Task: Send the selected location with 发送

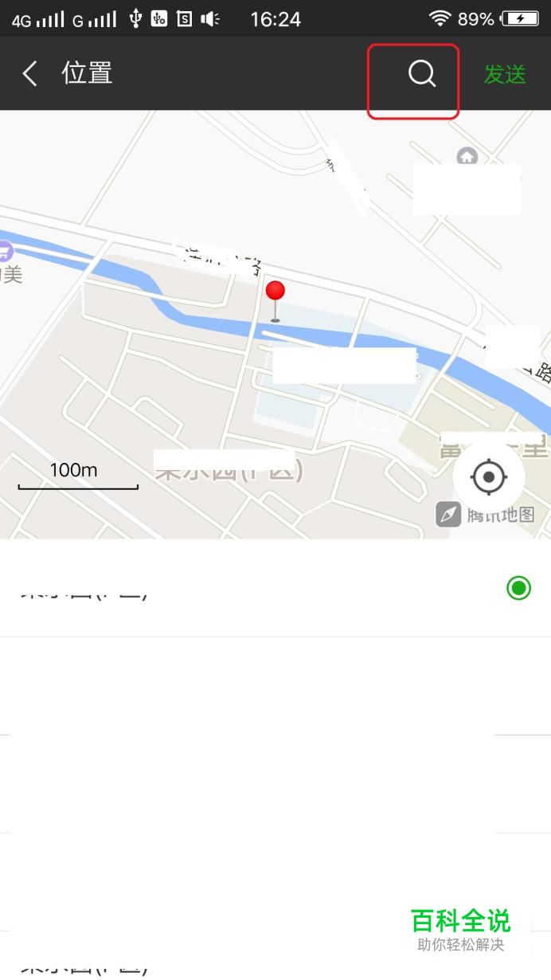Action: point(505,74)
